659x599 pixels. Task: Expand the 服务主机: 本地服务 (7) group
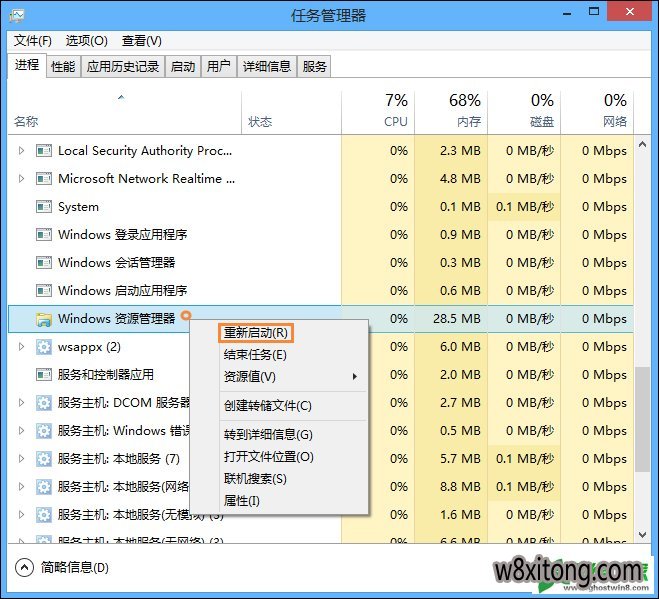click(x=22, y=459)
